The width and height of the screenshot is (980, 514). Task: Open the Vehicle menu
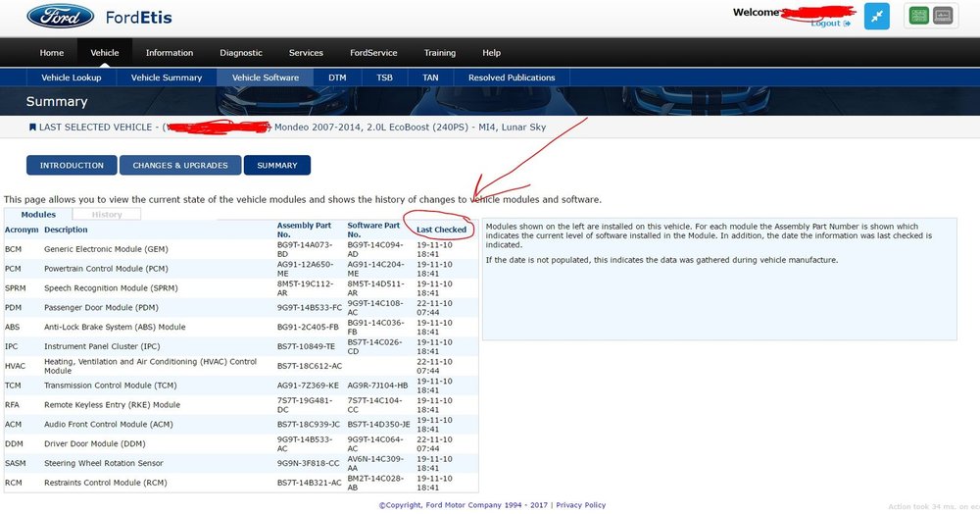pyautogui.click(x=105, y=53)
